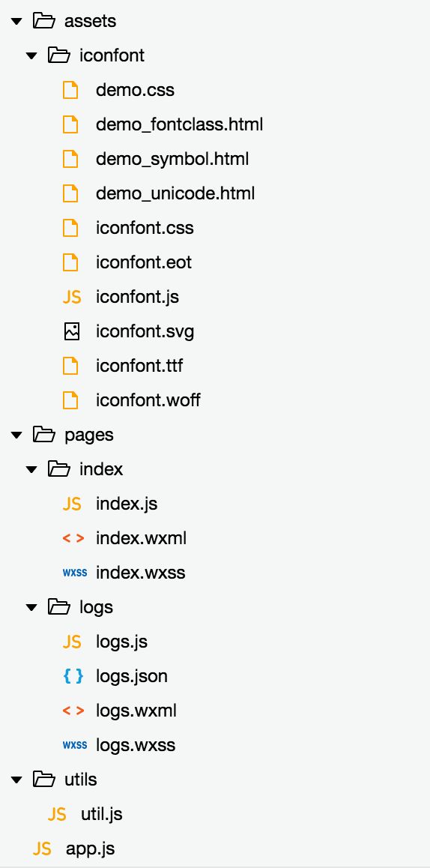Click the wxss icon beside index.wxss
Screen dimensions: 430x868
[x=75, y=573]
